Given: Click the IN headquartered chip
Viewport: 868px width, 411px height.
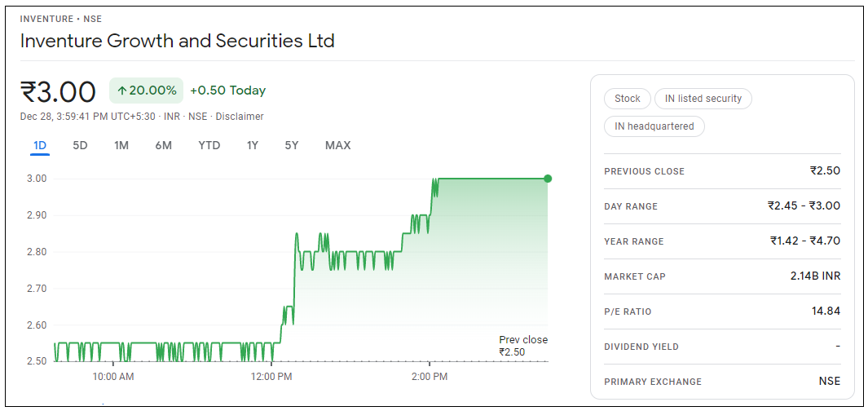Looking at the screenshot, I should [x=654, y=126].
